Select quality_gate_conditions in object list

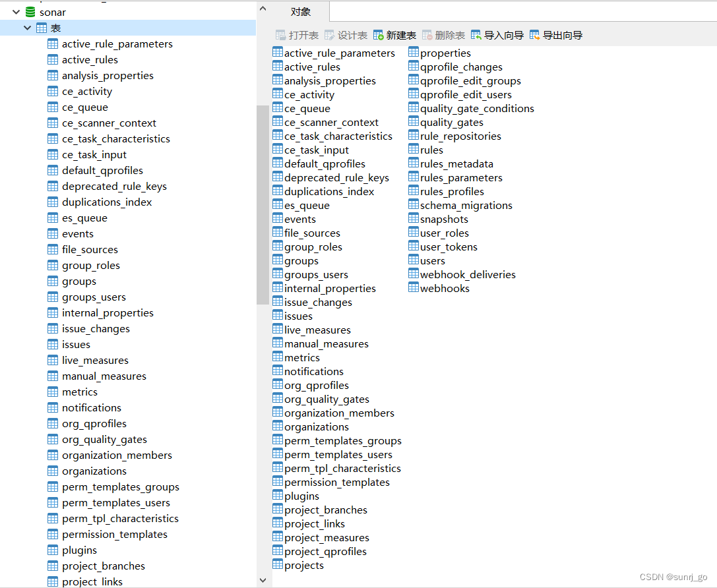tap(477, 109)
